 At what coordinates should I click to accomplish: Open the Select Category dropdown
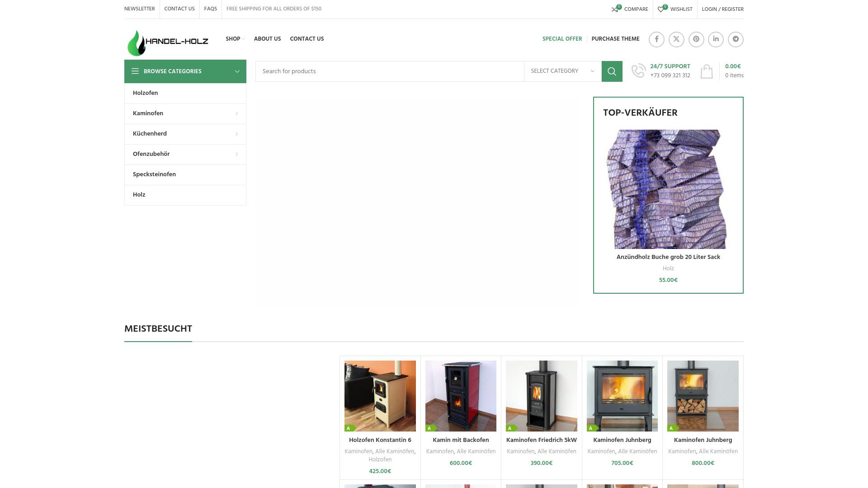[x=562, y=71]
